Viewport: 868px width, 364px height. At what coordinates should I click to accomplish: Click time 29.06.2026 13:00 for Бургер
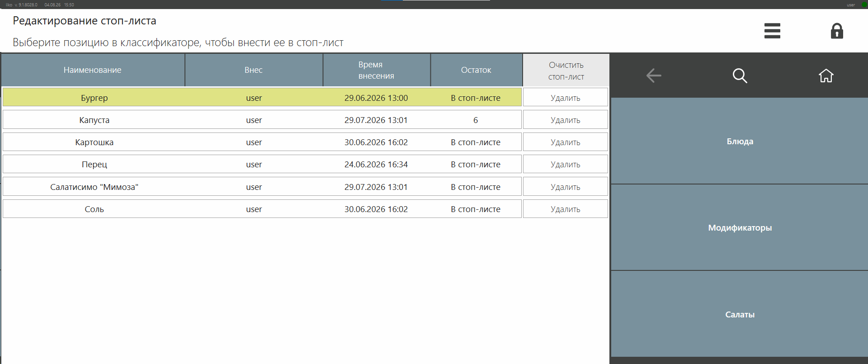(x=376, y=98)
